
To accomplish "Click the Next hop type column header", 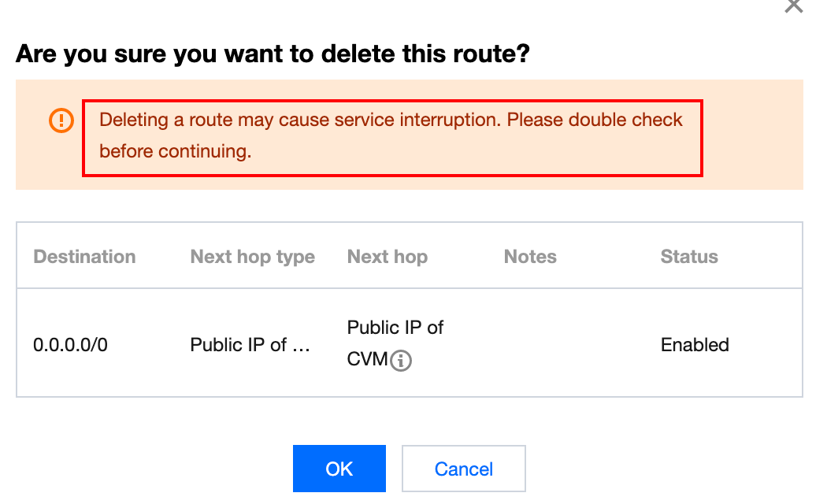I will click(x=252, y=257).
